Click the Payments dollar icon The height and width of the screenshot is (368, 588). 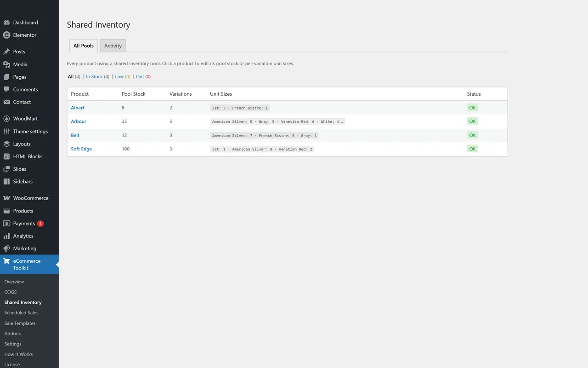[6, 224]
